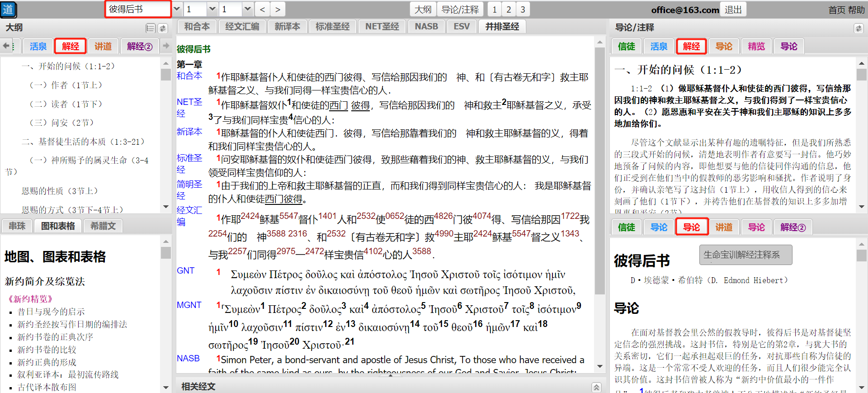
Task: Switch to the NET圣经 tab
Action: click(382, 27)
